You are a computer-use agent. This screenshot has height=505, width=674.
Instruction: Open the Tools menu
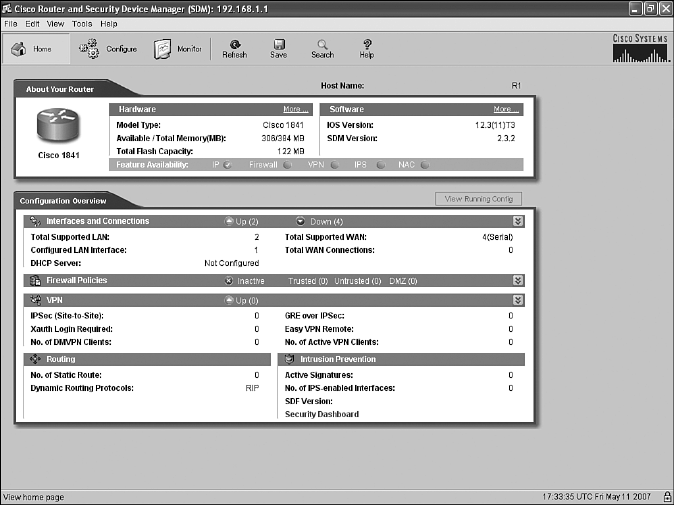[82, 24]
